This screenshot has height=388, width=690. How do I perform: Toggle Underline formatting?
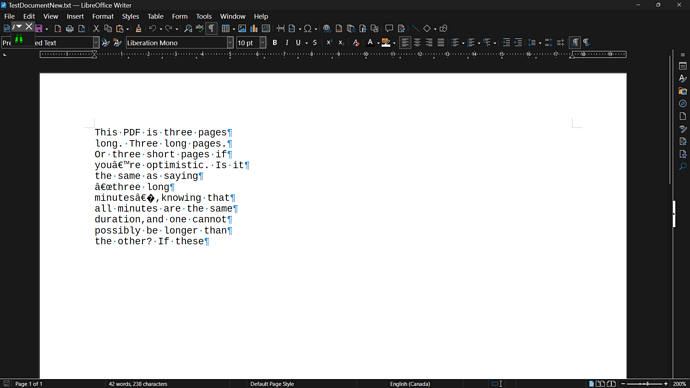[298, 43]
